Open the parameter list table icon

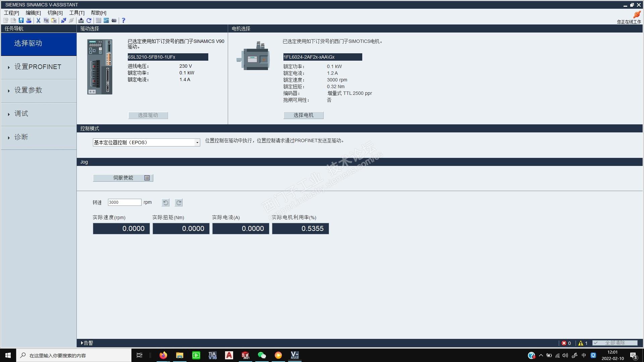99,20
